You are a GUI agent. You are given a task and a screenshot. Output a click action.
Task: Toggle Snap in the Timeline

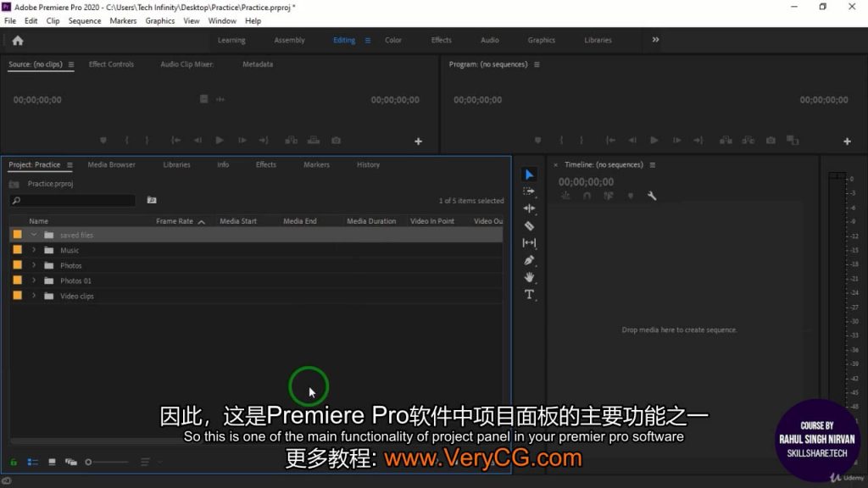pos(587,196)
